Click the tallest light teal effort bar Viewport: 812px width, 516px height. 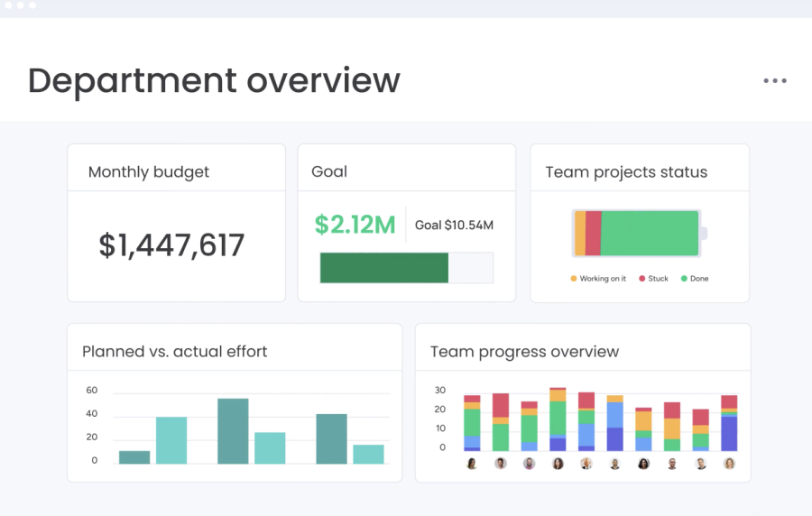171,440
